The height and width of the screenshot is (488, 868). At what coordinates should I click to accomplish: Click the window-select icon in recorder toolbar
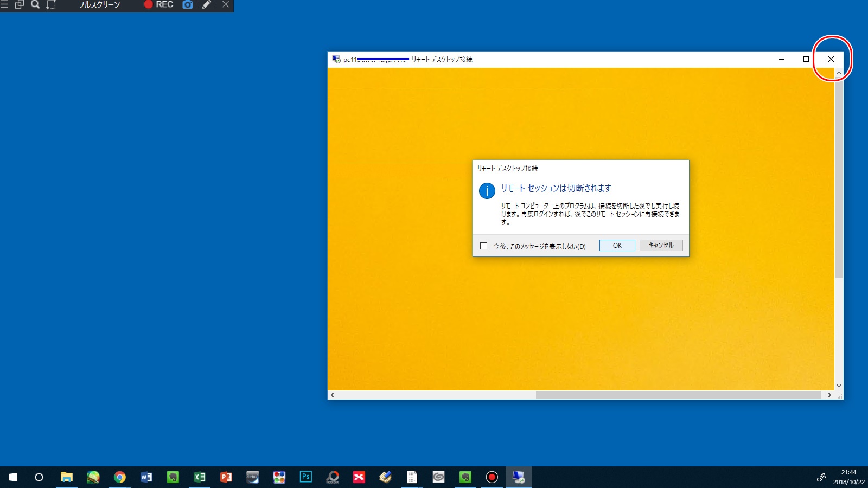20,5
